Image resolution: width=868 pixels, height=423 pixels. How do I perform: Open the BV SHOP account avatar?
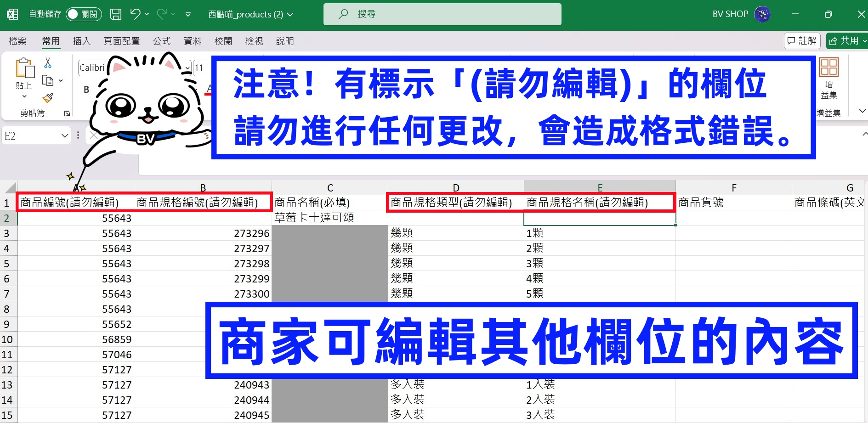point(762,14)
